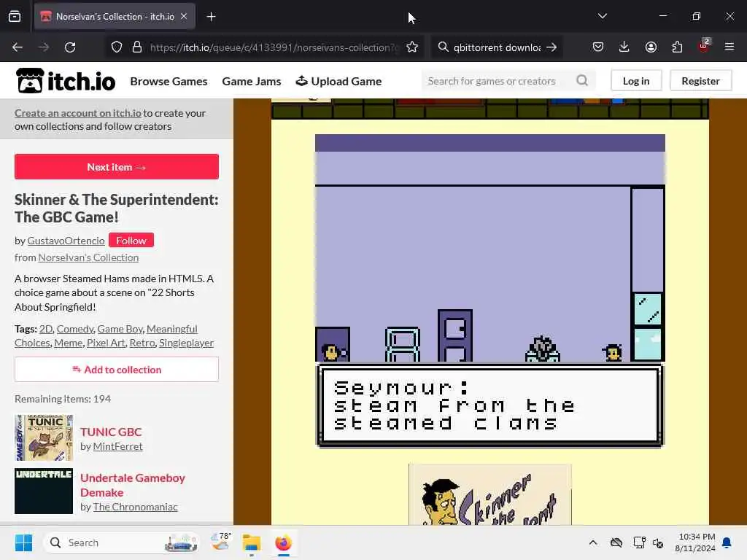747x560 pixels.
Task: Open network display tray icon
Action: point(639,542)
